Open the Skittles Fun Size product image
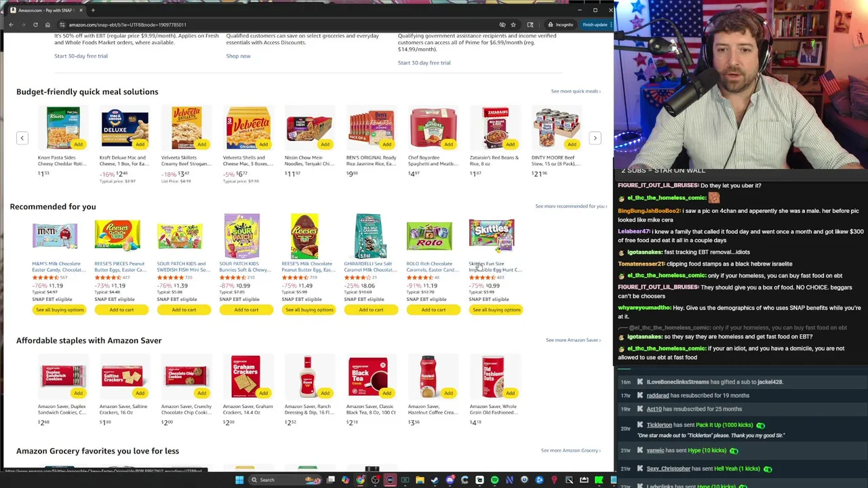Screen dimensions: 868x488 tap(492, 236)
